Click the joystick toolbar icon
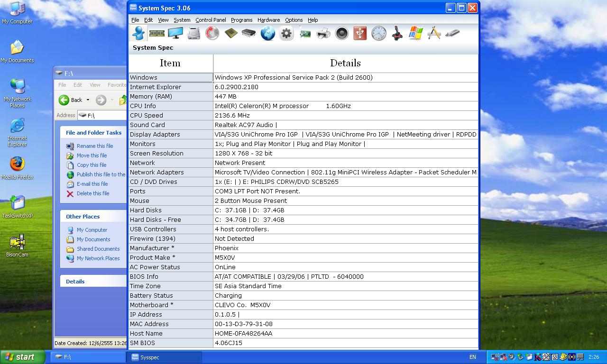 [x=397, y=33]
